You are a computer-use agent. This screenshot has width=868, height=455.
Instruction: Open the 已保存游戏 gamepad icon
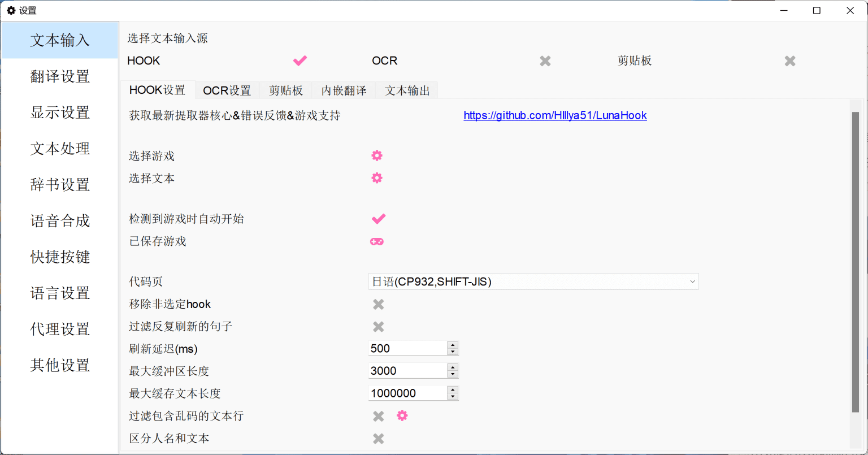pyautogui.click(x=377, y=241)
